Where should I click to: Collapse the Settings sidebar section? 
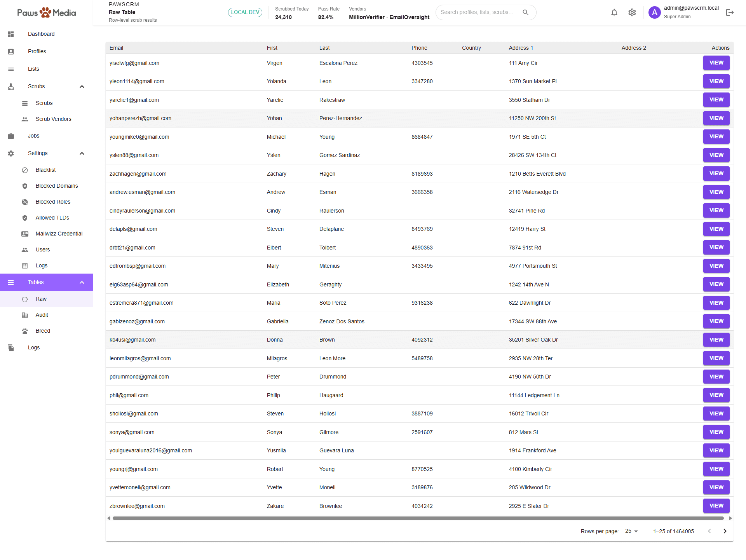pyautogui.click(x=82, y=154)
